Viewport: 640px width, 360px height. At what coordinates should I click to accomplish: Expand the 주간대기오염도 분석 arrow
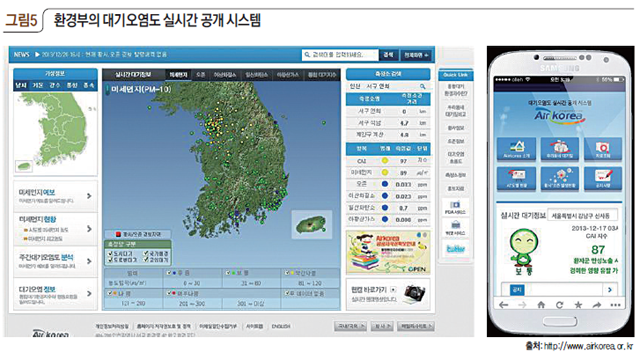(89, 261)
